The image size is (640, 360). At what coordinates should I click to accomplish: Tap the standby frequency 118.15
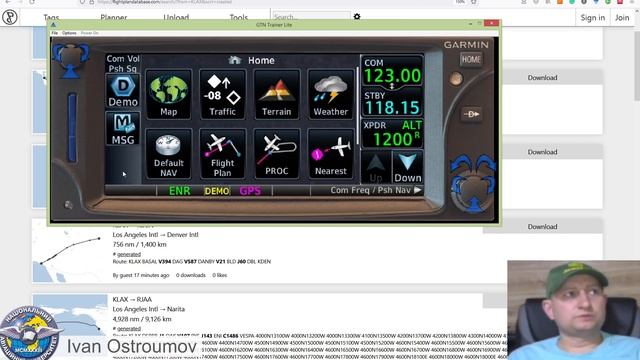[x=392, y=103]
